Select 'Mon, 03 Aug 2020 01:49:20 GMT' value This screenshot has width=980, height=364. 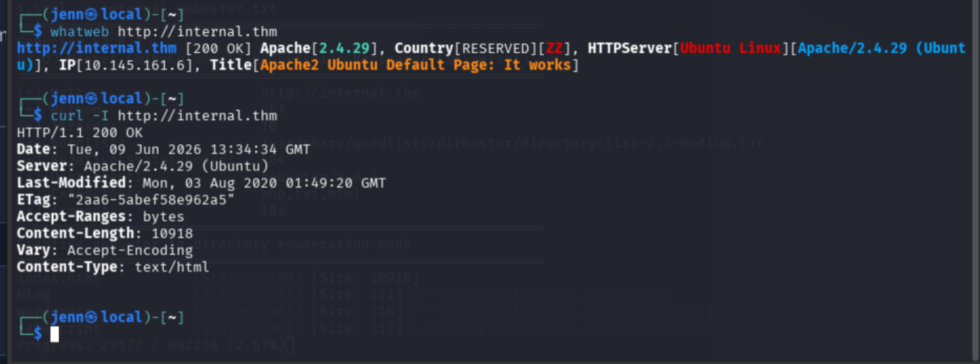[265, 183]
